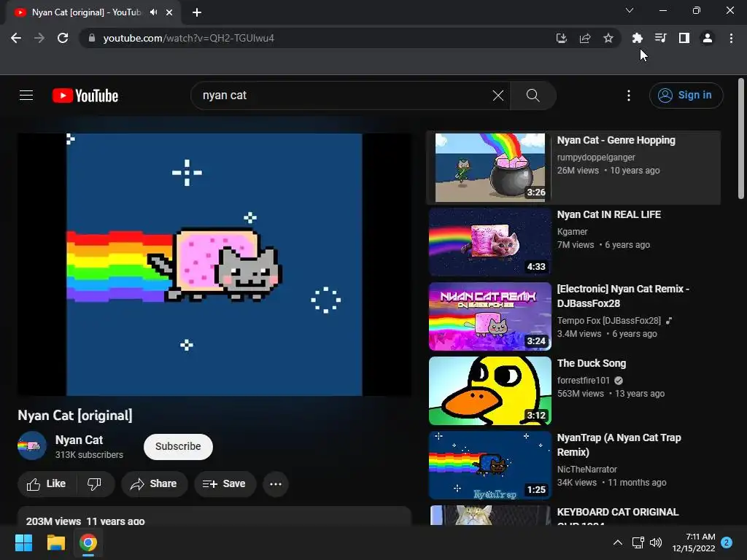Click Chrome icon in taskbar

[x=88, y=542]
